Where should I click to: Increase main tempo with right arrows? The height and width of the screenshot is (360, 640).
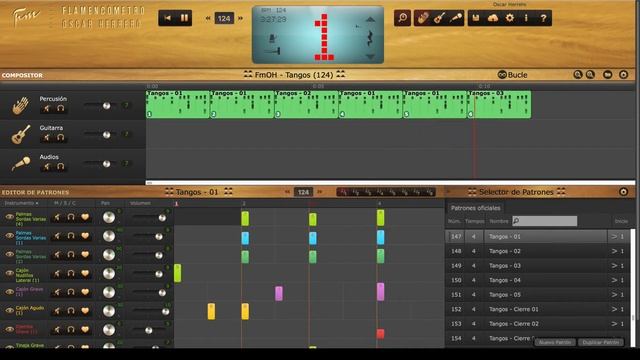click(x=240, y=18)
